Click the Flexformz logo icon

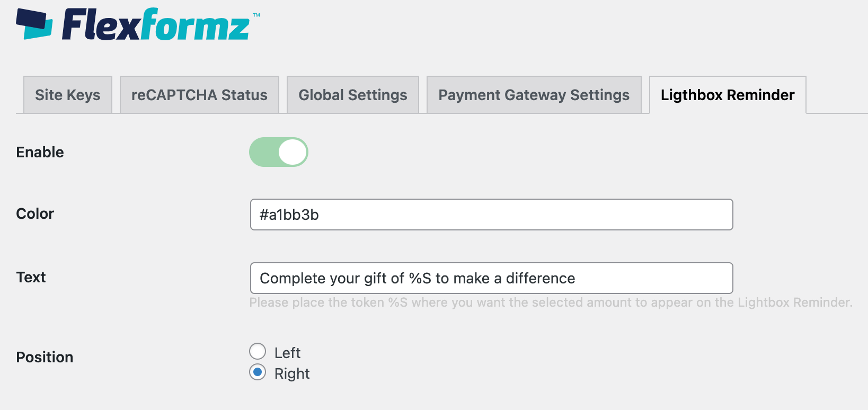(34, 24)
